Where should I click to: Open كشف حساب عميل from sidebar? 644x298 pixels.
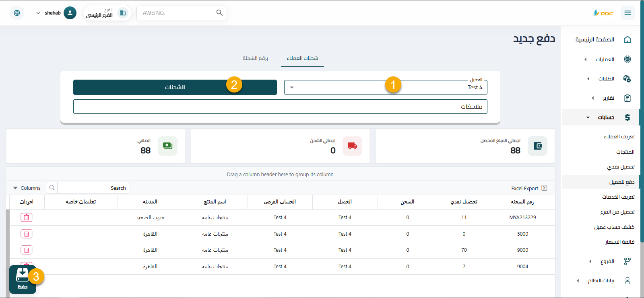tap(614, 227)
